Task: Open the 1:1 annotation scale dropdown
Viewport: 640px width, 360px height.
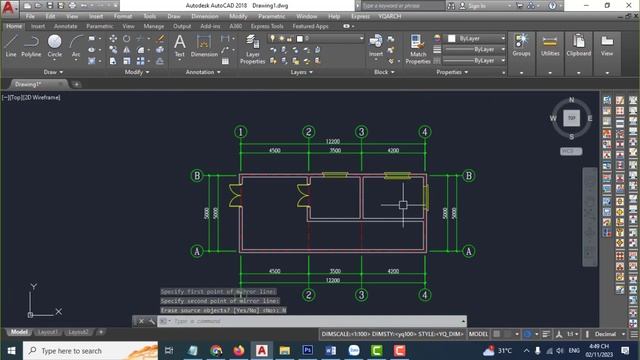Action: (x=572, y=334)
